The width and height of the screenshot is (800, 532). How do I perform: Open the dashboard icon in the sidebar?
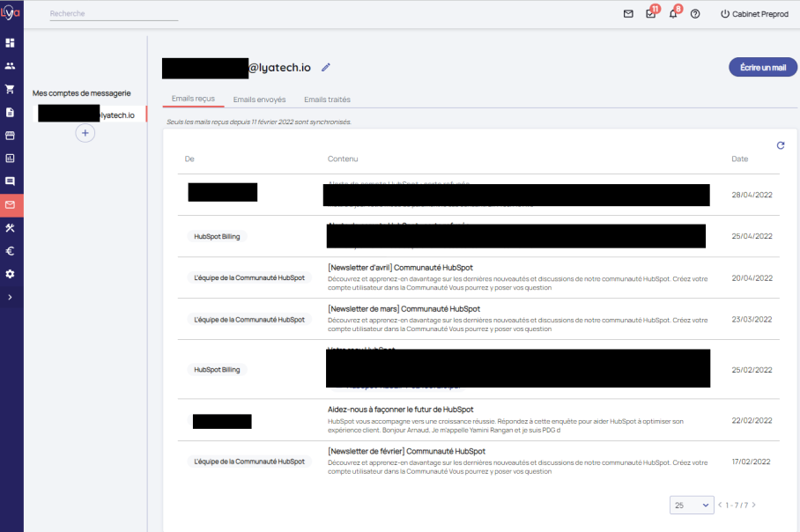point(11,42)
